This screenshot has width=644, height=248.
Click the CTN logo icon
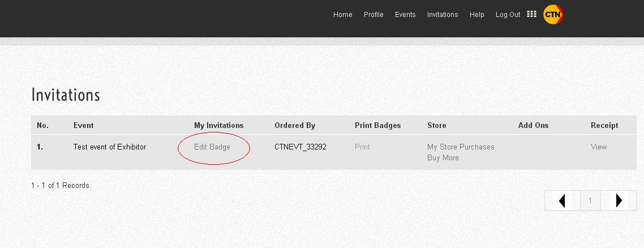tap(553, 15)
